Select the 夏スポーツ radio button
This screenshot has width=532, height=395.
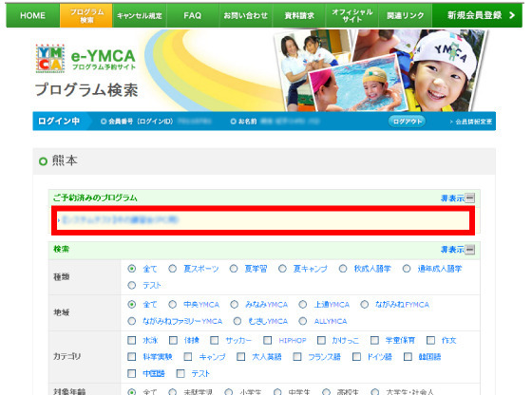tap(172, 269)
